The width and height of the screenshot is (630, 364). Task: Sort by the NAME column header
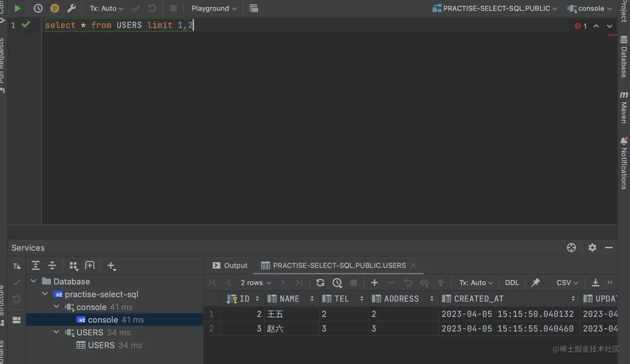pos(292,299)
